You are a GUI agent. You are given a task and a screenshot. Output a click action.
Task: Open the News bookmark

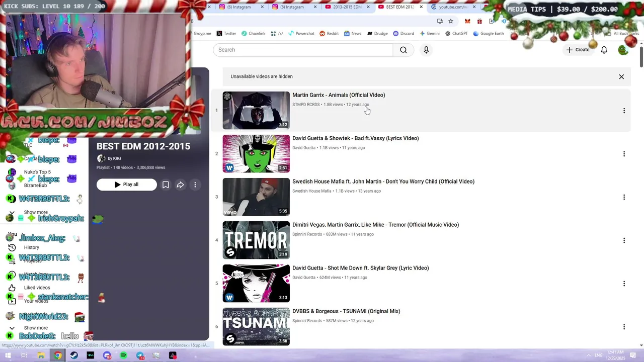coord(353,34)
